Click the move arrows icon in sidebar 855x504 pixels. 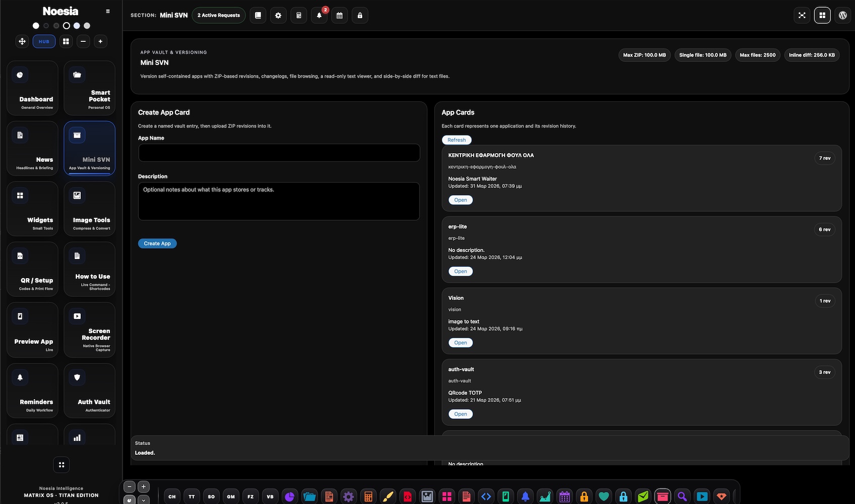[x=22, y=41]
